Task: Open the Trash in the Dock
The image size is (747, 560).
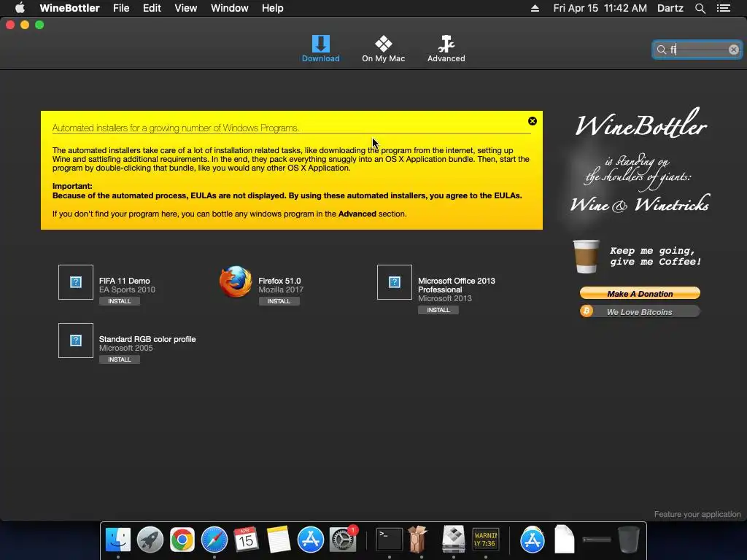Action: coord(628,540)
